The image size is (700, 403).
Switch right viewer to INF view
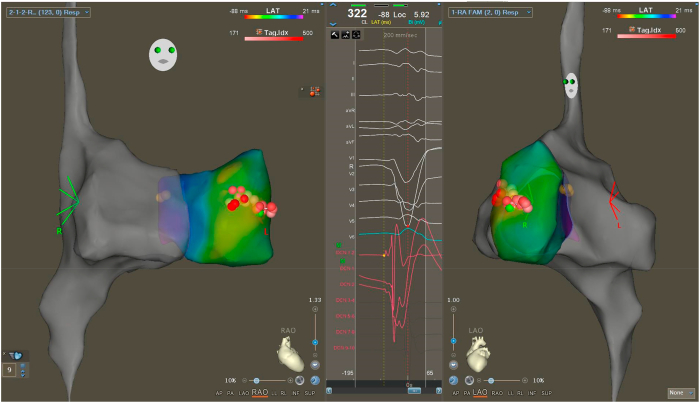point(532,393)
